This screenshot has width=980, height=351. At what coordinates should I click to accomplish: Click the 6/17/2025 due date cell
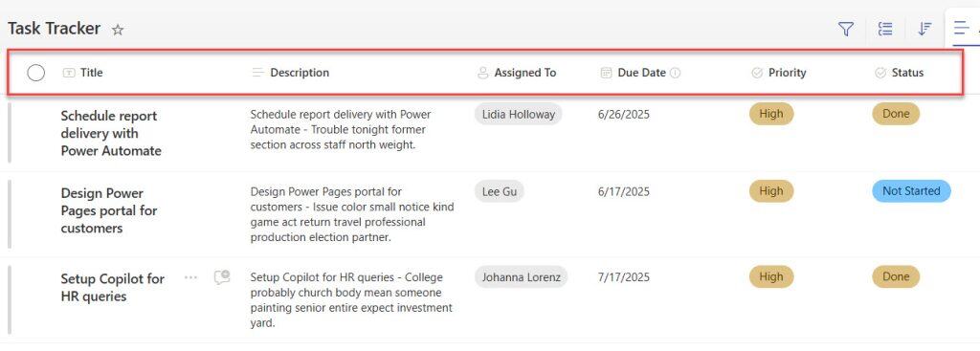point(624,191)
